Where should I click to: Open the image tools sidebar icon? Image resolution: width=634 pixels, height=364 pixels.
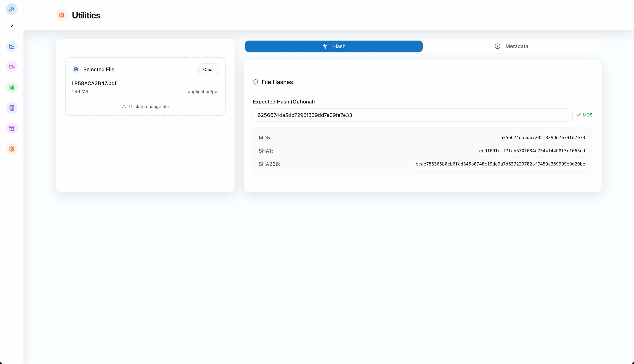tap(12, 46)
